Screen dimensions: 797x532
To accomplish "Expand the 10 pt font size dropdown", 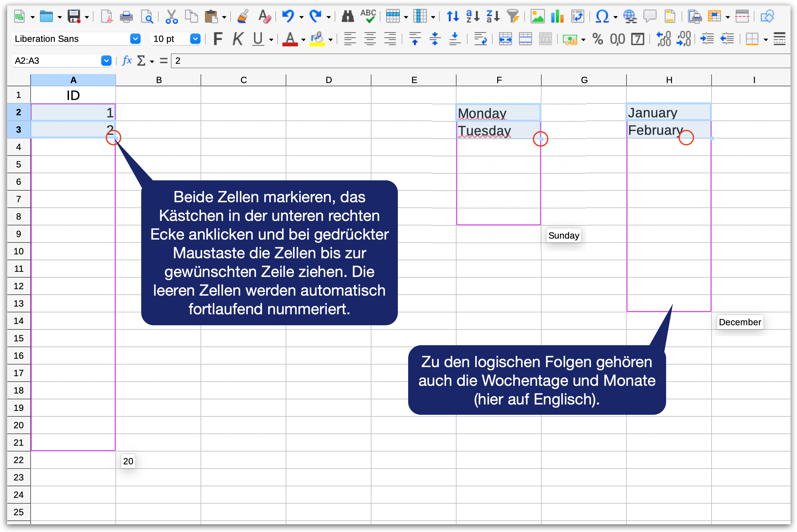I will (x=195, y=39).
